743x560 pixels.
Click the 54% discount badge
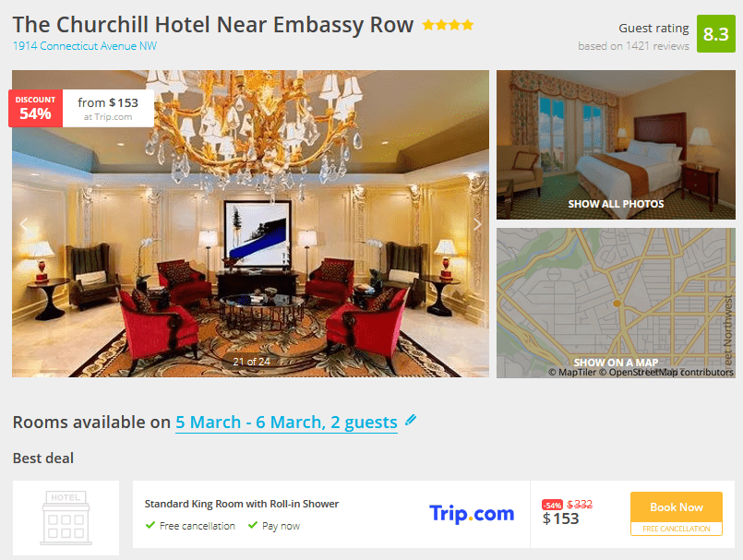click(36, 109)
